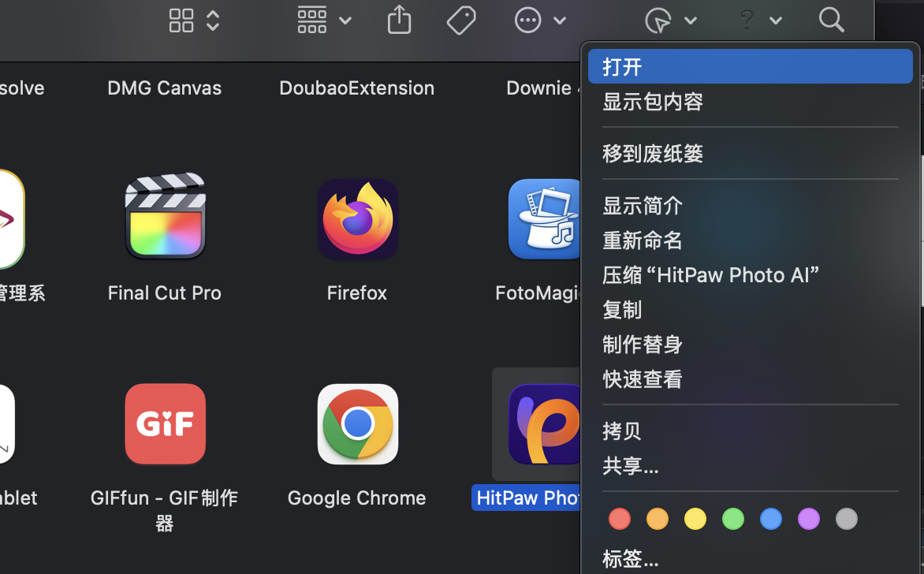Apply the red tag color
924x574 pixels.
pos(620,519)
